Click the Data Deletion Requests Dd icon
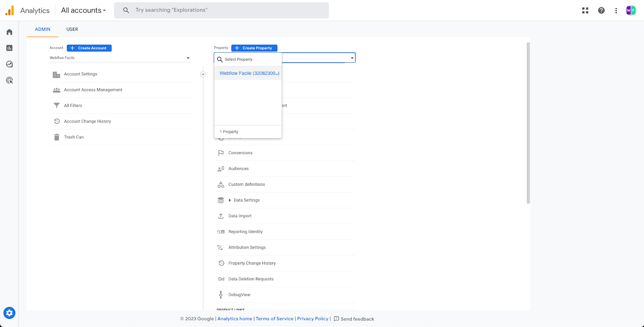The image size is (644, 327). click(221, 279)
